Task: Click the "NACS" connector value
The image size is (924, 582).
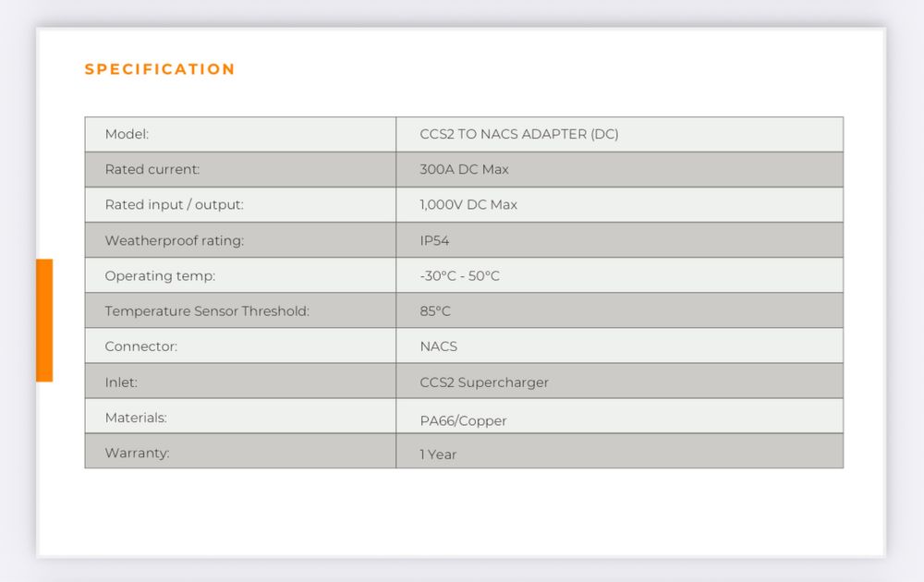Action: click(x=438, y=346)
